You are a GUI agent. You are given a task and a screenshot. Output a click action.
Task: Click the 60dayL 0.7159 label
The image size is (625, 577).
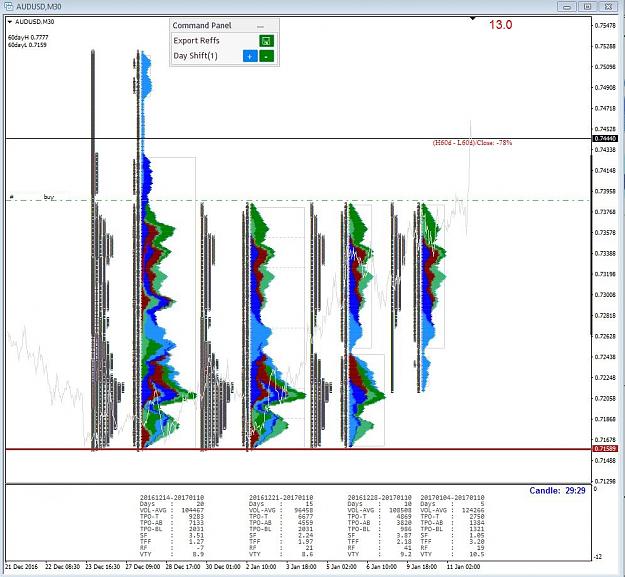(x=27, y=45)
